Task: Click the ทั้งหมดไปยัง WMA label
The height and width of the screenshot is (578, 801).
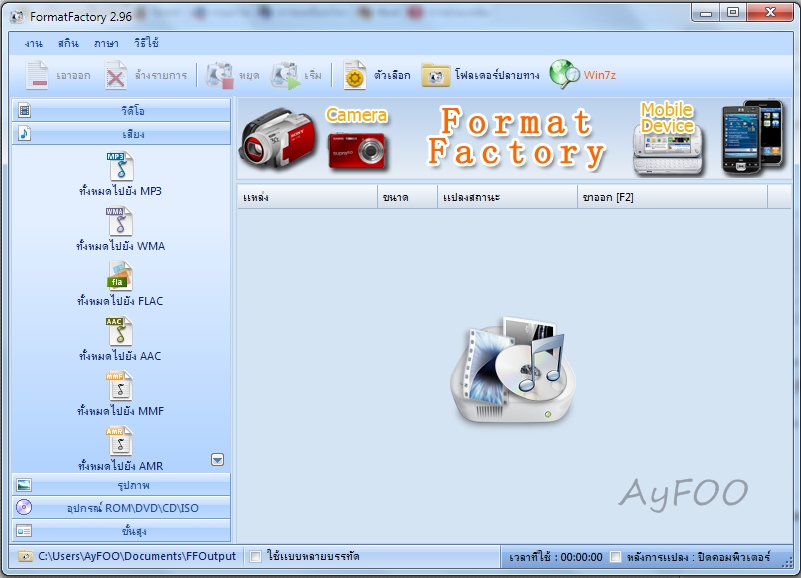Action: pos(121,246)
